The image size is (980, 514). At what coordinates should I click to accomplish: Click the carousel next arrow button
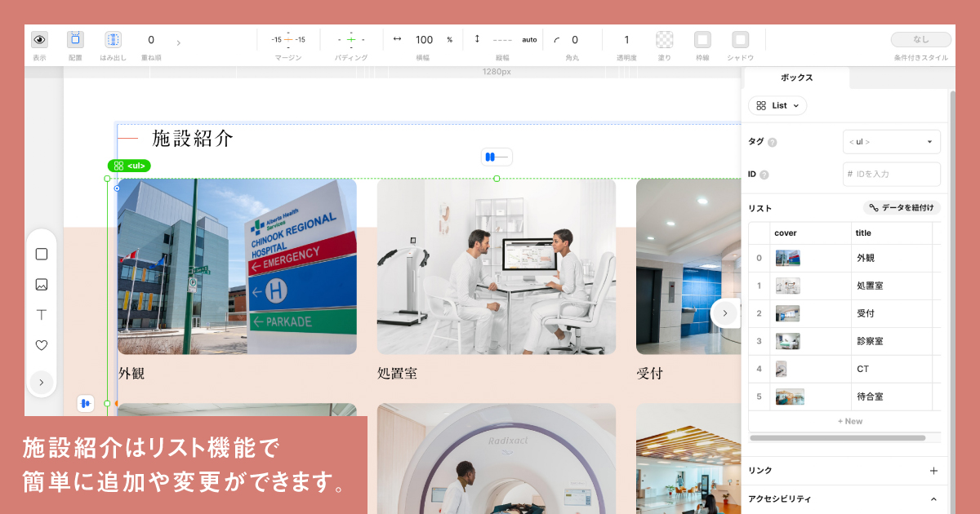point(724,312)
